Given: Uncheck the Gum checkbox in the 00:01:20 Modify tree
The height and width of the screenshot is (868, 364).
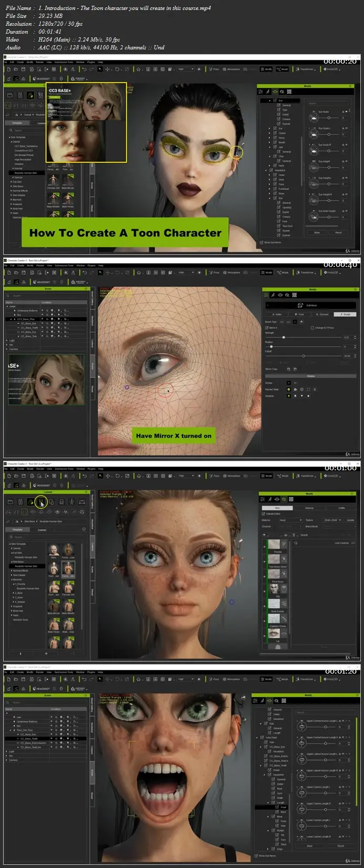Looking at the screenshot, I should pyautogui.click(x=273, y=793).
